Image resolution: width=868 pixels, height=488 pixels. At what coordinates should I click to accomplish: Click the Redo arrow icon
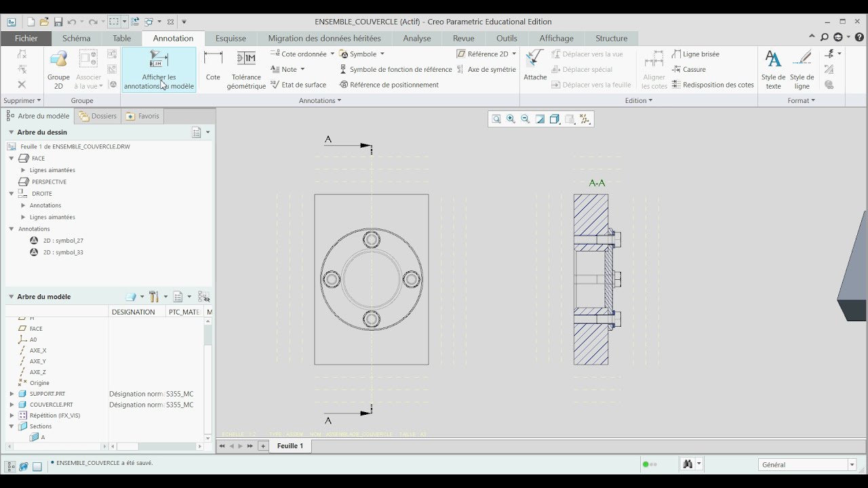[x=93, y=22]
